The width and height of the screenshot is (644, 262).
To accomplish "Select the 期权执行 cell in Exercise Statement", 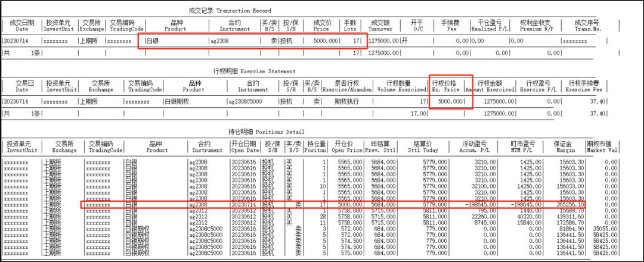I will 347,102.
